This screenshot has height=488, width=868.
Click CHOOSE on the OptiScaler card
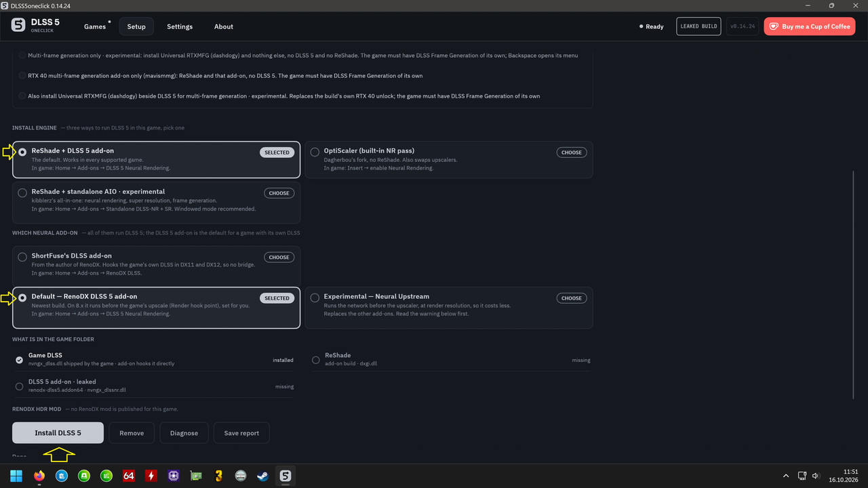(x=572, y=152)
